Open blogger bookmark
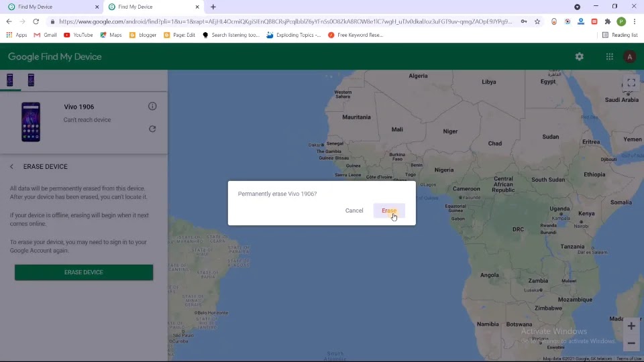Screen dimensions: 644x362 click(143, 35)
